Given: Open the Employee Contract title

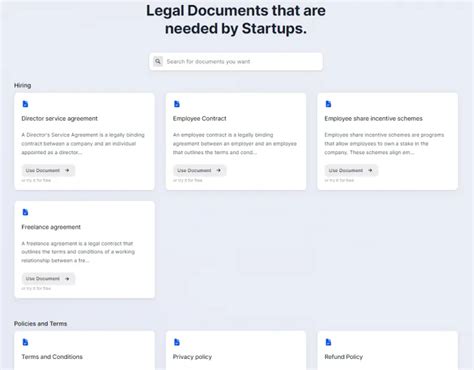Looking at the screenshot, I should tap(200, 118).
